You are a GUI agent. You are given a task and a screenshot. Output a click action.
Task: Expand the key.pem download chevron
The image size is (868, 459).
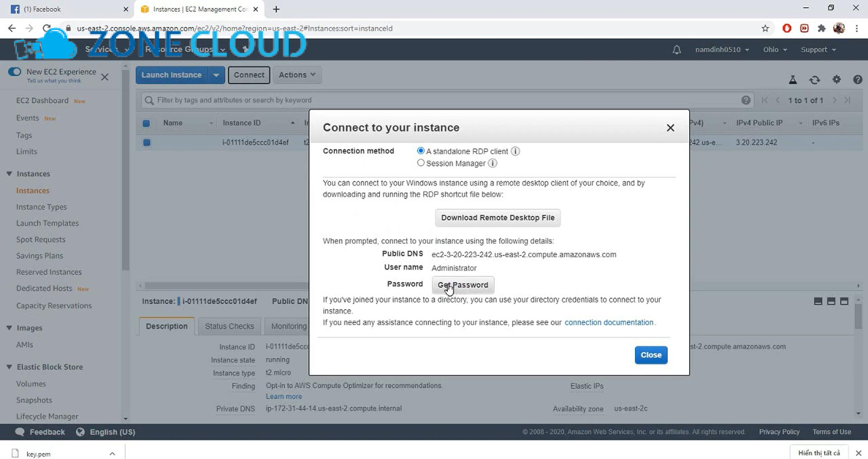(112, 453)
